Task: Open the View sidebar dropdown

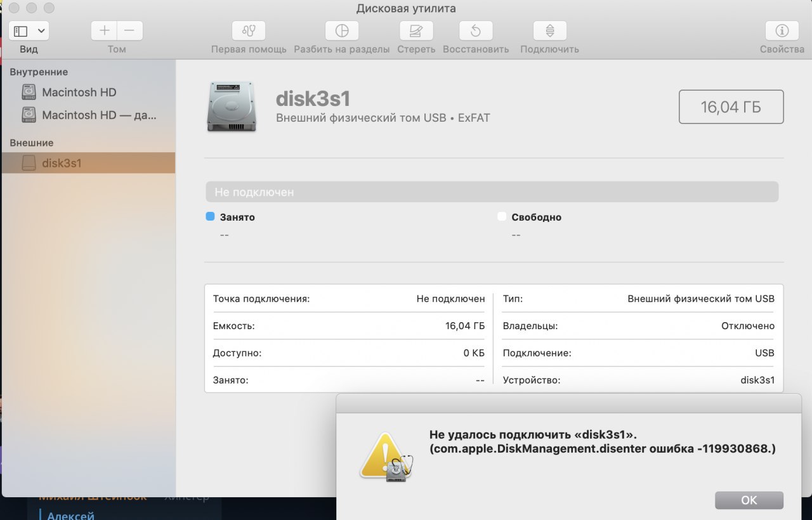Action: 29,30
